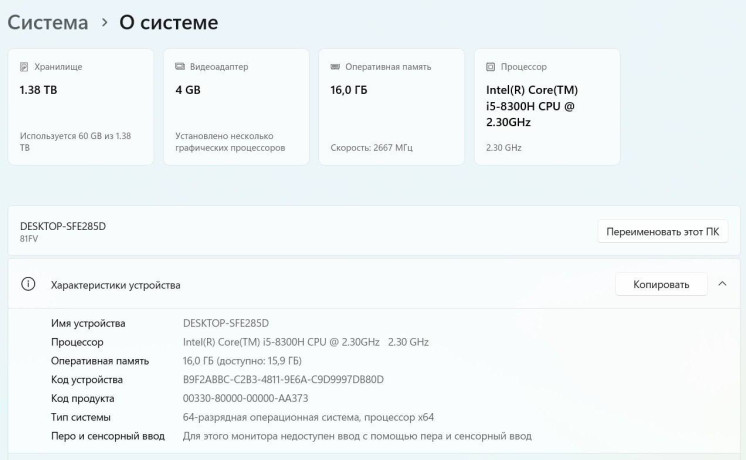Click Переименовать этот ПК button
Image resolution: width=746 pixels, height=460 pixels.
662,232
